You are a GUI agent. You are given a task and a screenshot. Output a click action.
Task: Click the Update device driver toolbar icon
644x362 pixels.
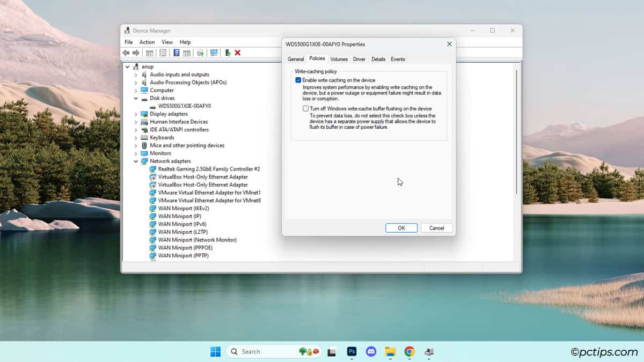pyautogui.click(x=200, y=53)
